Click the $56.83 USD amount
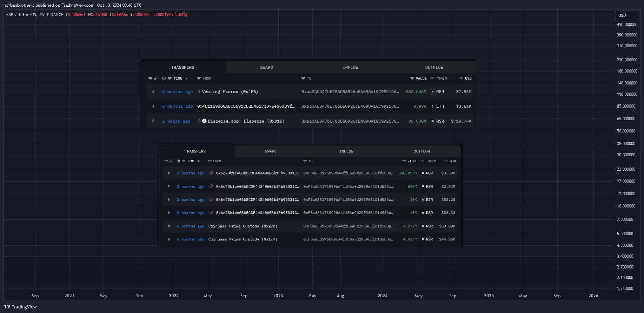644x313 pixels. (448, 213)
